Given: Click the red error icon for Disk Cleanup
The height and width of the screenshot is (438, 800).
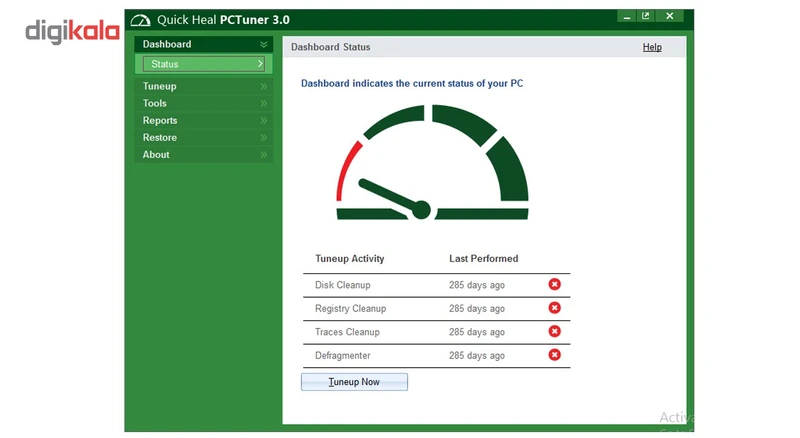Looking at the screenshot, I should (555, 285).
